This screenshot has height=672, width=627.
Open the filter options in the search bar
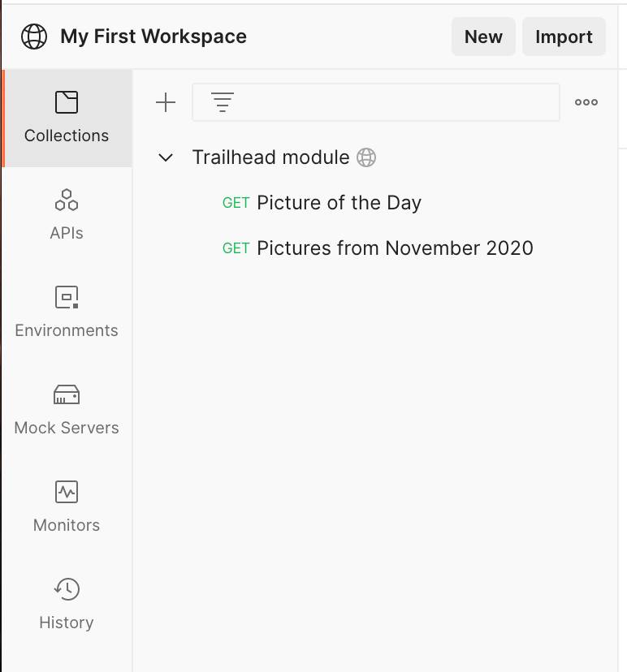(223, 102)
